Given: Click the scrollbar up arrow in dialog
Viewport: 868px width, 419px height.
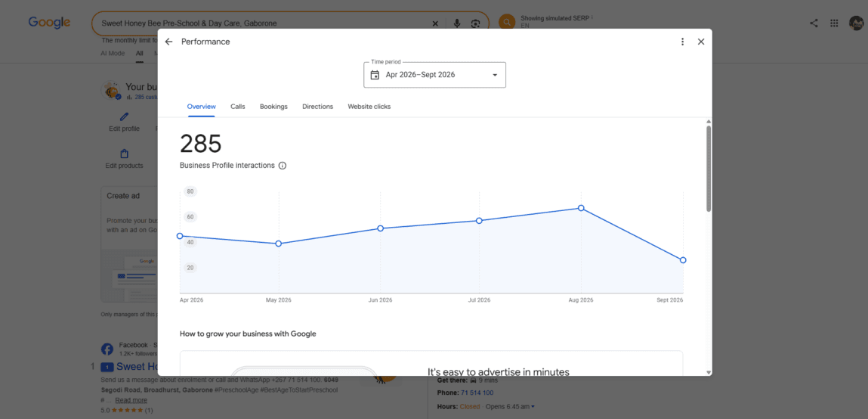Looking at the screenshot, I should pyautogui.click(x=709, y=121).
